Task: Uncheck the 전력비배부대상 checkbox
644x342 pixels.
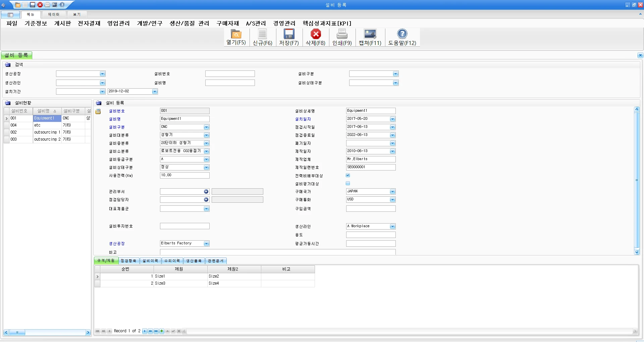Action: point(348,175)
